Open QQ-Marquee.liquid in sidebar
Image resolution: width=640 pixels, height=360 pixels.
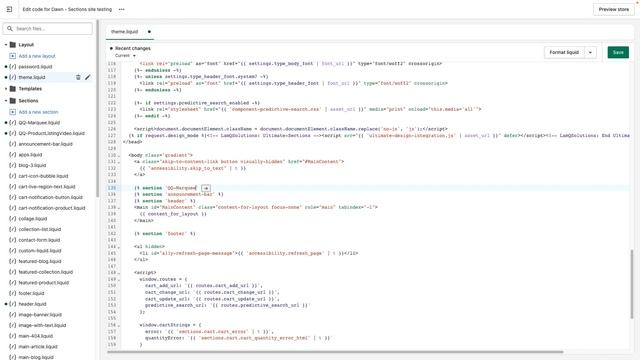[39, 122]
